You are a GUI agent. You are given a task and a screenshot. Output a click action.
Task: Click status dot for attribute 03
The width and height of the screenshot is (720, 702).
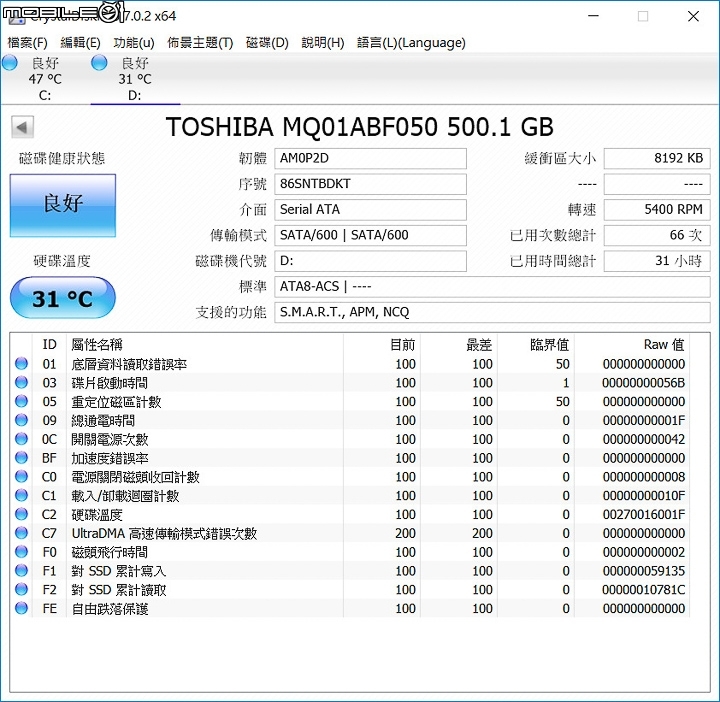coord(21,382)
